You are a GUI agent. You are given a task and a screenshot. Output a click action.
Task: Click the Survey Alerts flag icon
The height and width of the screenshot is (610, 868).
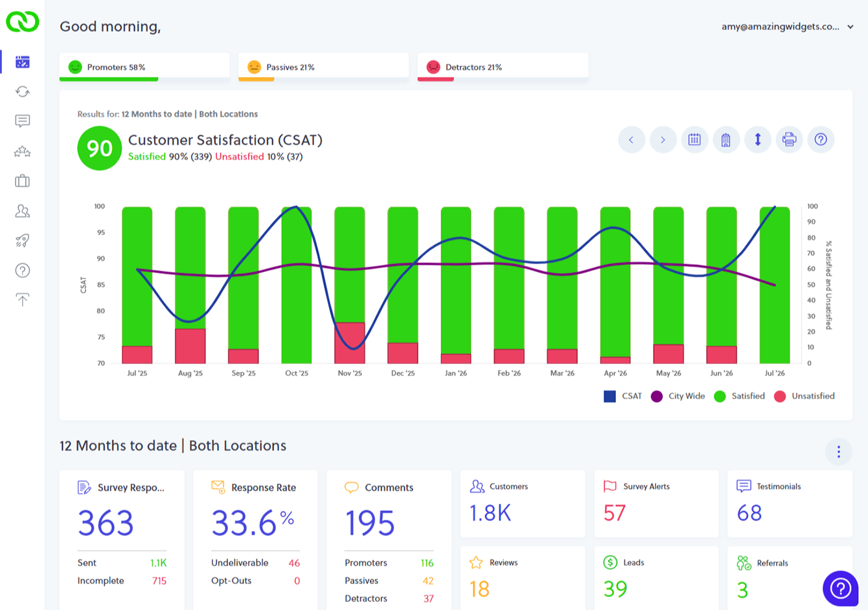[610, 486]
